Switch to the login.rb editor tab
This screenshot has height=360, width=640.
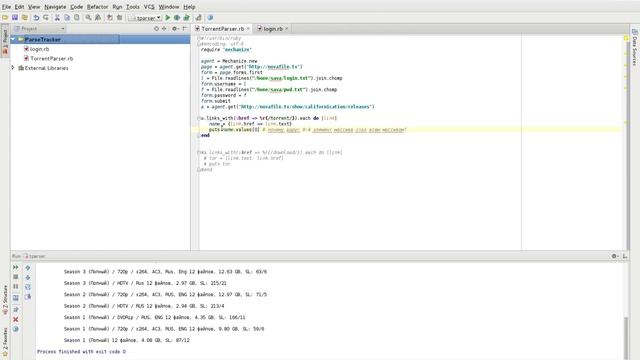[273, 29]
